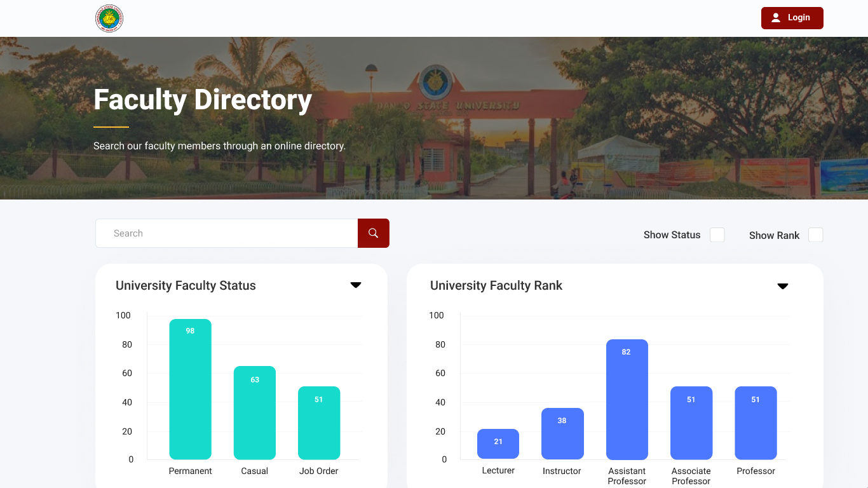Screen dimensions: 868x488
Task: Click the user icon in Login button
Action: (776, 18)
